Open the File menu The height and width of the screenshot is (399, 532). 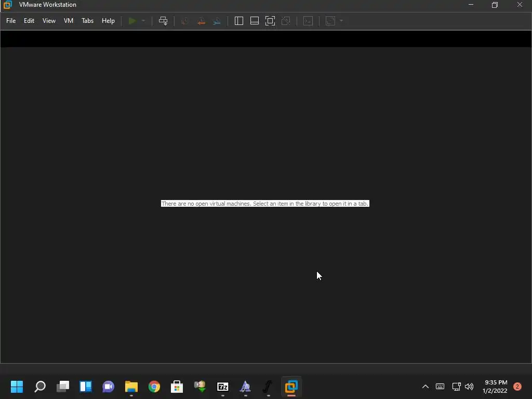(x=11, y=21)
